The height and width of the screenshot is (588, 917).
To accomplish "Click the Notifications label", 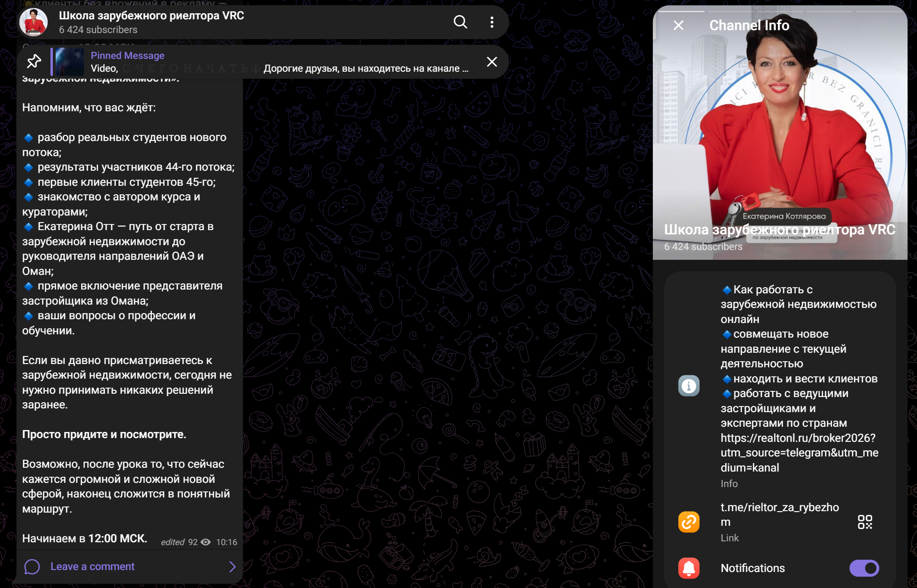I will pos(752,568).
